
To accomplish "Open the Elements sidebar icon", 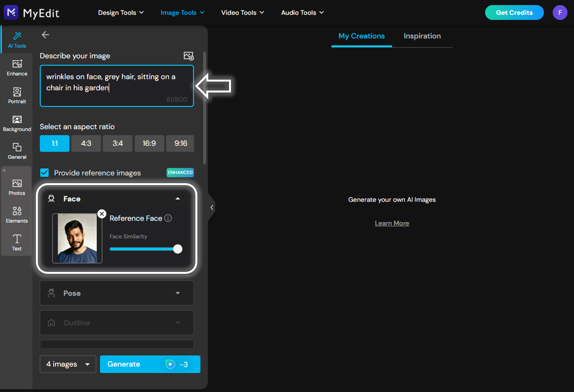I will tap(17, 215).
